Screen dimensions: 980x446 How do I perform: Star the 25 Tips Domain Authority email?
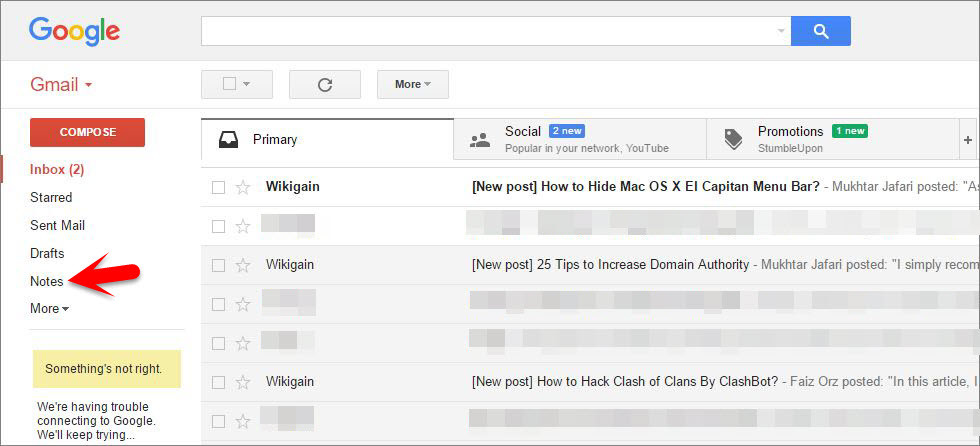pos(242,265)
